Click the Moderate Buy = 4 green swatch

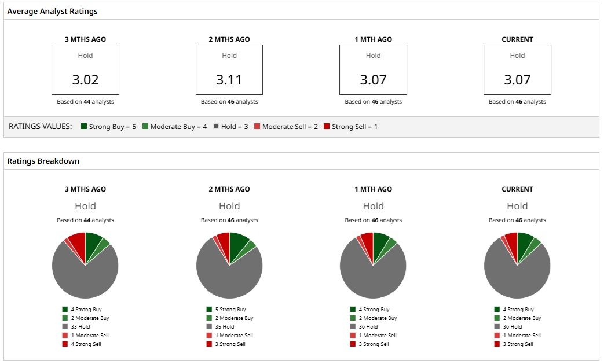145,126
